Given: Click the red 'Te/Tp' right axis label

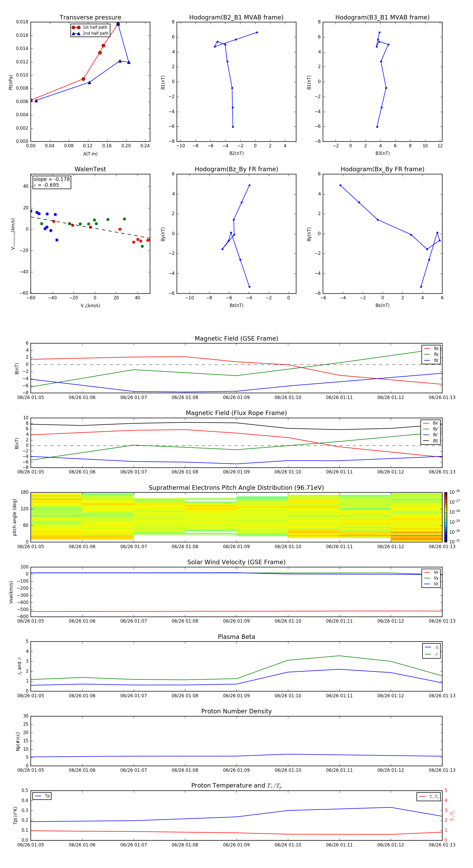Looking at the screenshot, I should click(x=452, y=815).
